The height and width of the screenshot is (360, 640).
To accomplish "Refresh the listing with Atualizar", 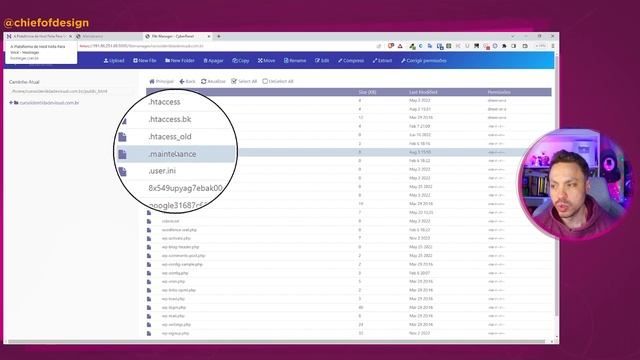I will tap(213, 81).
